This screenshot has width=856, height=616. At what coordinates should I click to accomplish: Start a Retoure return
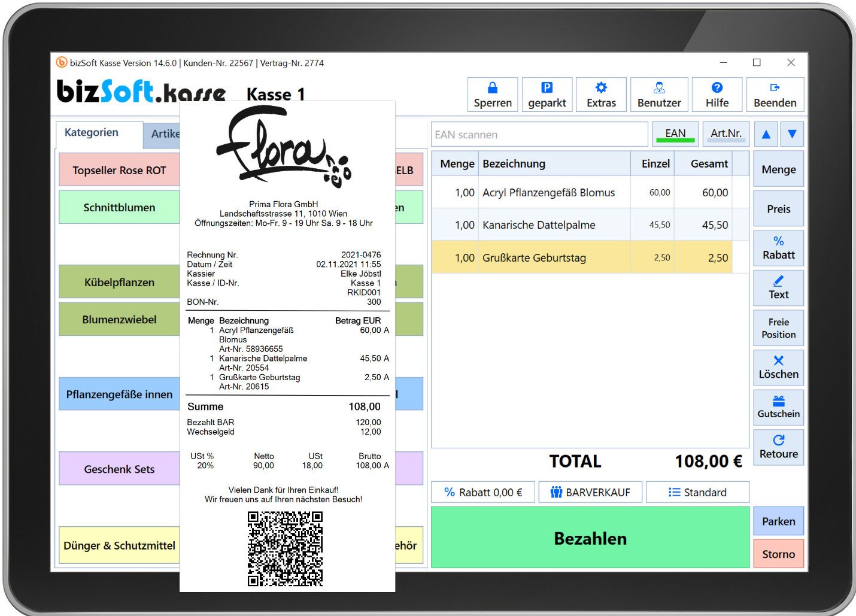pyautogui.click(x=778, y=447)
